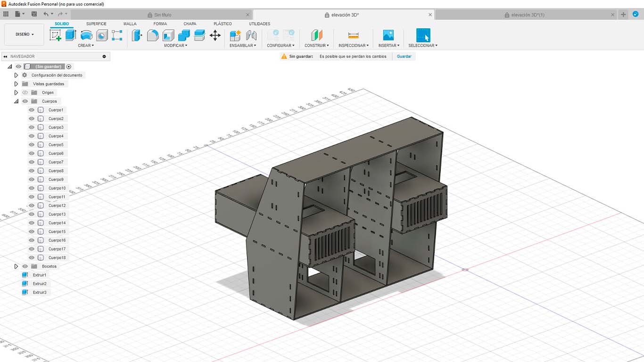Switch to the elevación 3D*(1) document tab
The width and height of the screenshot is (644, 362).
coord(528,15)
